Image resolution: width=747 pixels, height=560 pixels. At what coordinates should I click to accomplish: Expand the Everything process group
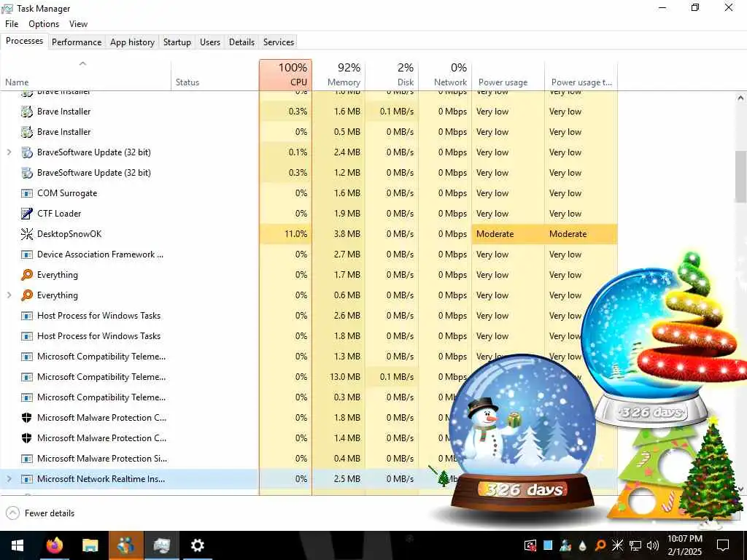[x=9, y=295]
